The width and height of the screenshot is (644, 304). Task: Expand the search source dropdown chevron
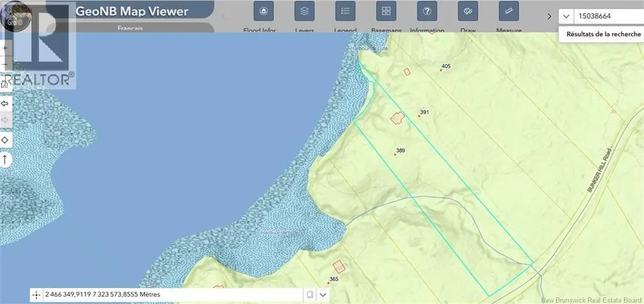pyautogui.click(x=566, y=16)
